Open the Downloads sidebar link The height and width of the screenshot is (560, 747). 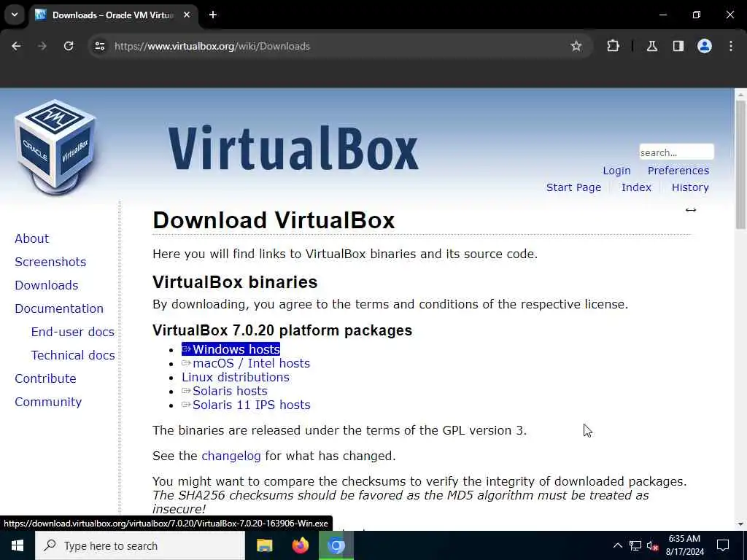tap(46, 285)
